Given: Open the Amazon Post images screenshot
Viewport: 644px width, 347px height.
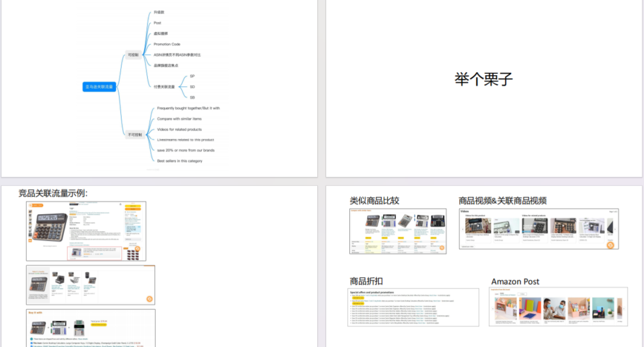Looking at the screenshot, I should click(558, 307).
